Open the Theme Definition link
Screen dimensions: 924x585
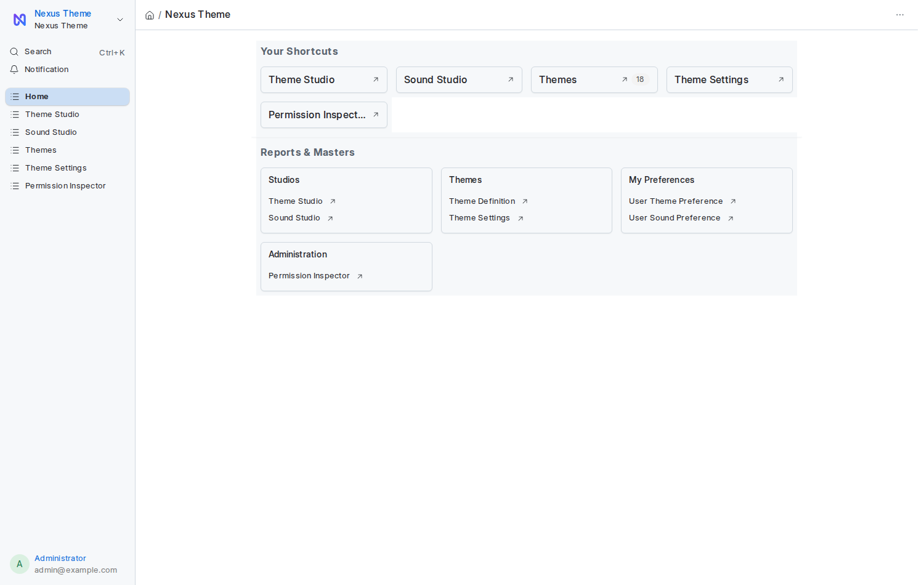tap(482, 201)
